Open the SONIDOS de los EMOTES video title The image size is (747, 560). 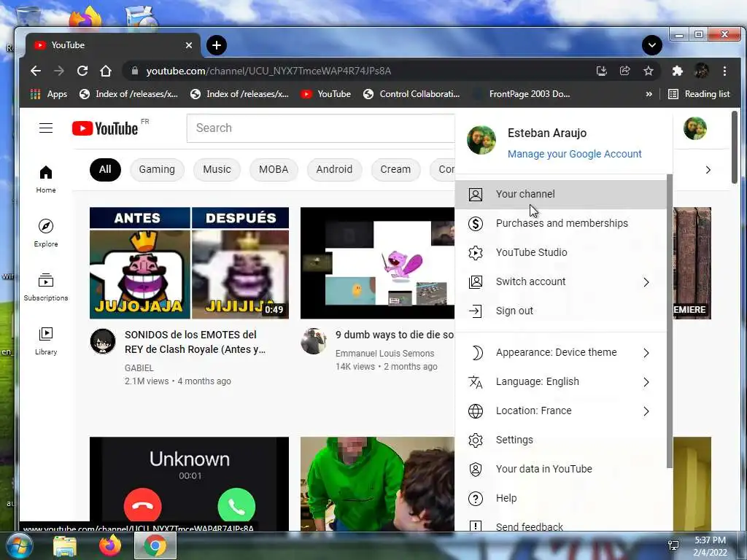coord(196,342)
